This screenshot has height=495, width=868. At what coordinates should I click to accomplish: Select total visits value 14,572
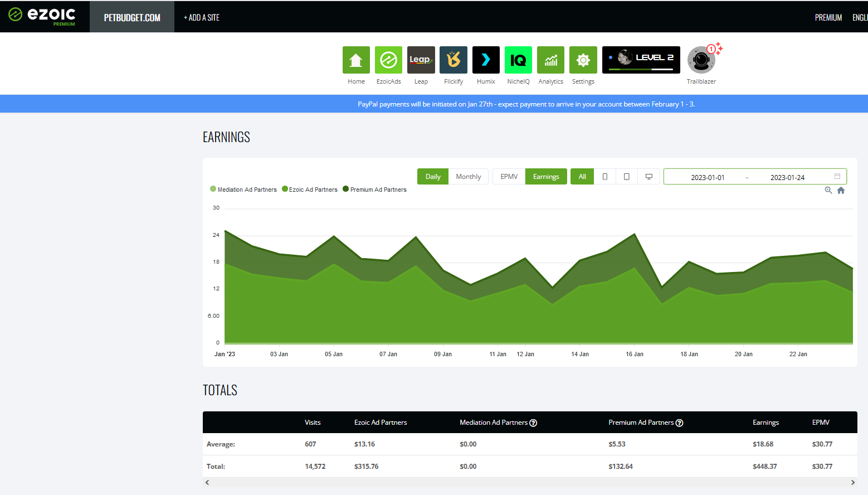[x=315, y=467]
